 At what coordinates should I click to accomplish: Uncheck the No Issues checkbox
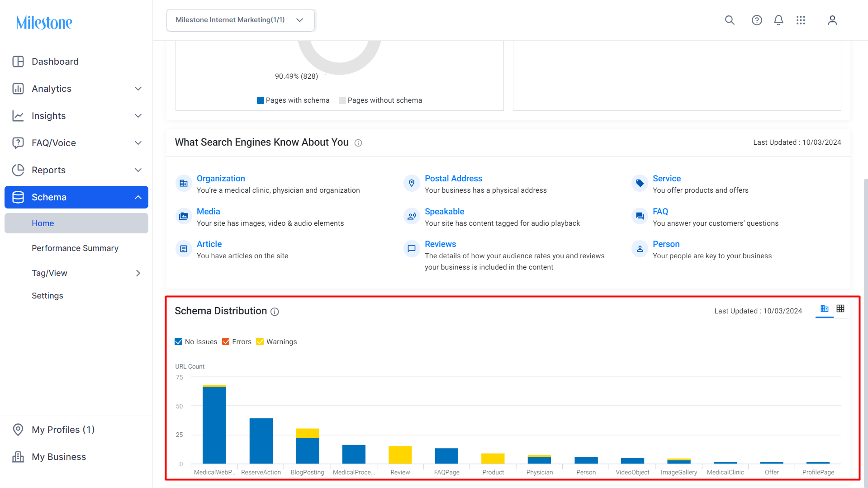coord(179,342)
